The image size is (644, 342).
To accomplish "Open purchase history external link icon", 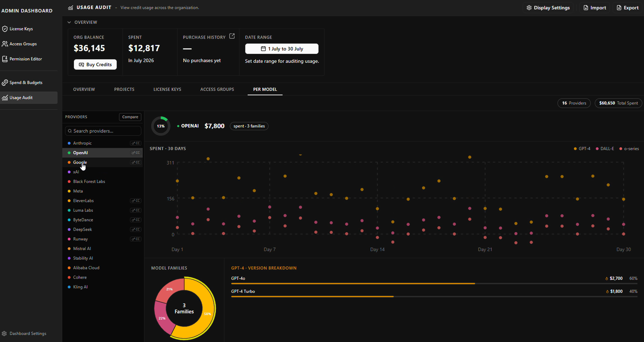I will tap(232, 36).
